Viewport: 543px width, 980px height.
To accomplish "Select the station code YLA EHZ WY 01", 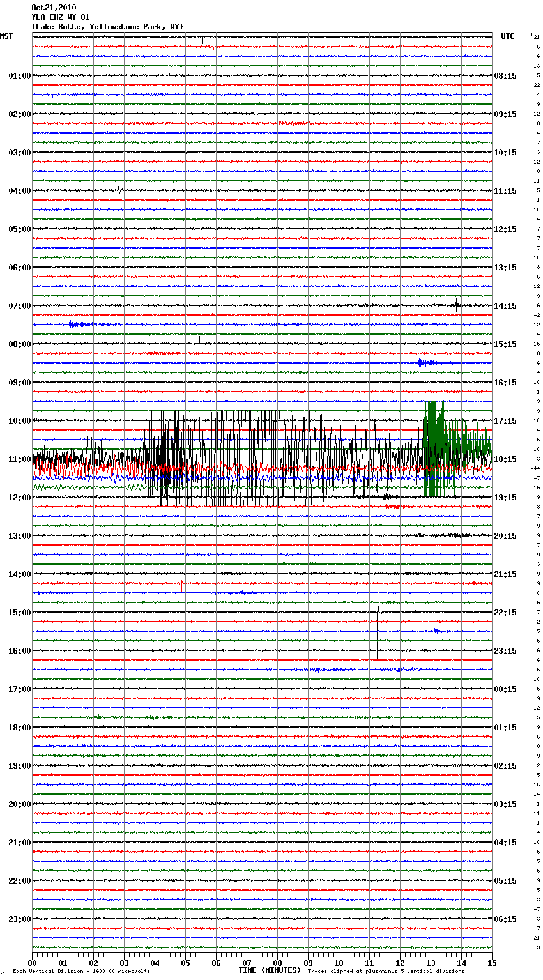I will pyautogui.click(x=61, y=17).
